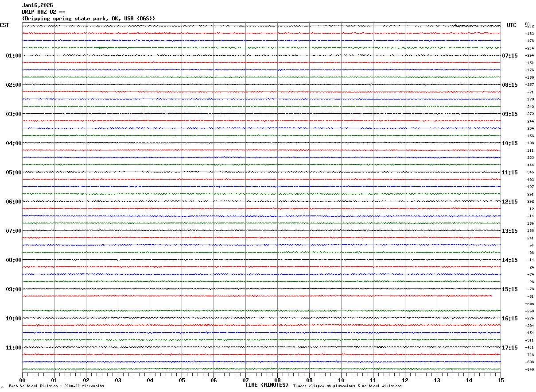Click the vertical division scale note
This screenshot has height=392, width=536.
[x=56, y=386]
